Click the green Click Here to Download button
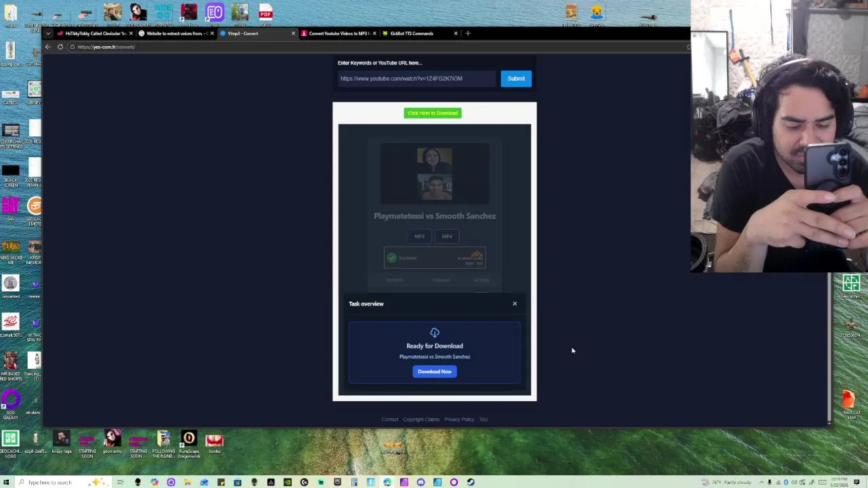 click(x=433, y=113)
